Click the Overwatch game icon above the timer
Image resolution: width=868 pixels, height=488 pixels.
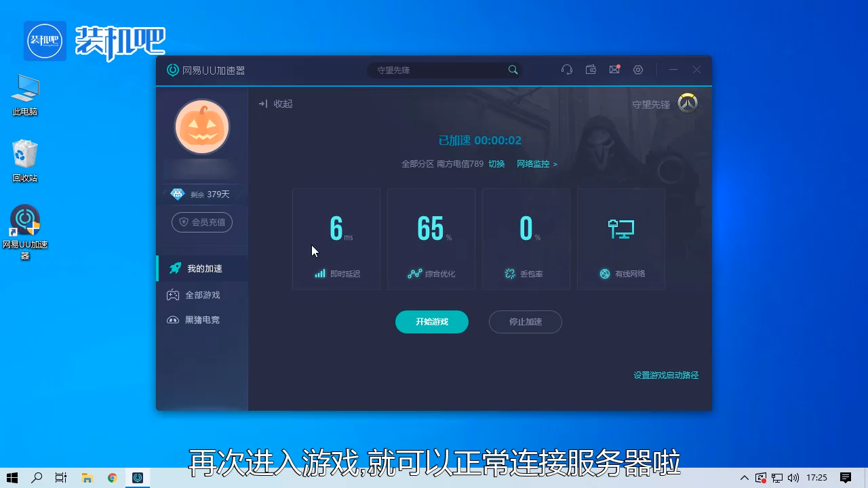tap(687, 103)
